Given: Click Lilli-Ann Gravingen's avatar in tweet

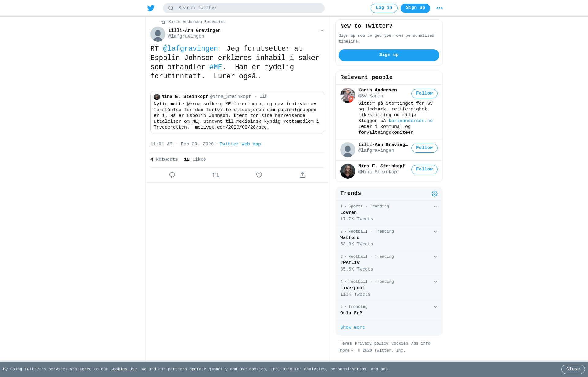Looking at the screenshot, I should coord(158,34).
